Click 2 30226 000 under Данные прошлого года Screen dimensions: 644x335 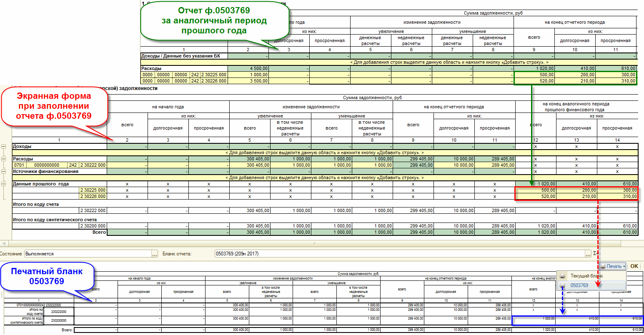click(93, 196)
